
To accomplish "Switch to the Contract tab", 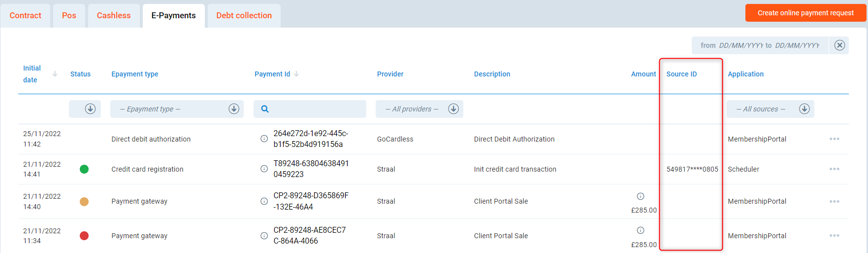I will point(25,16).
